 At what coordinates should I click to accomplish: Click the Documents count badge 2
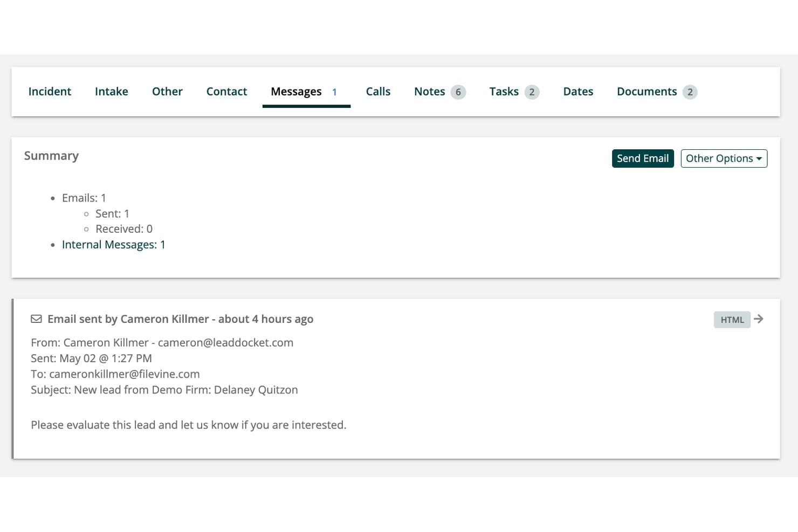coord(690,92)
